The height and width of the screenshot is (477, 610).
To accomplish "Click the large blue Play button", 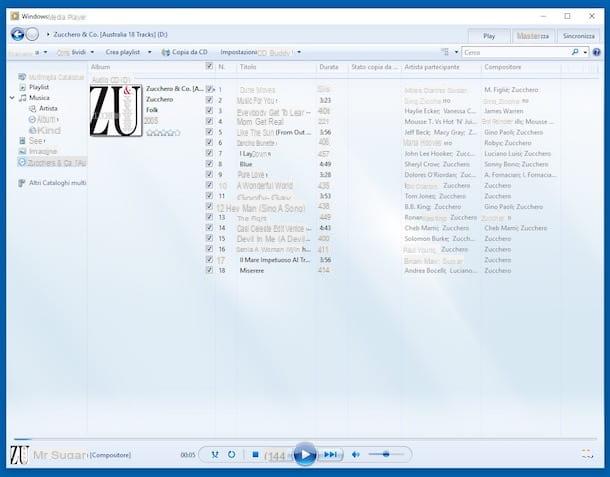I will 305,454.
